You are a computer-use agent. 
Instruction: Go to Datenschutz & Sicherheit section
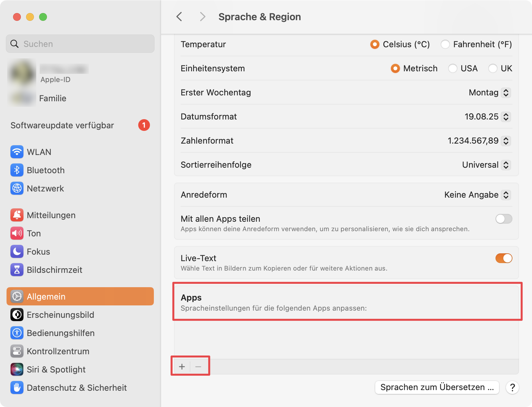point(77,388)
